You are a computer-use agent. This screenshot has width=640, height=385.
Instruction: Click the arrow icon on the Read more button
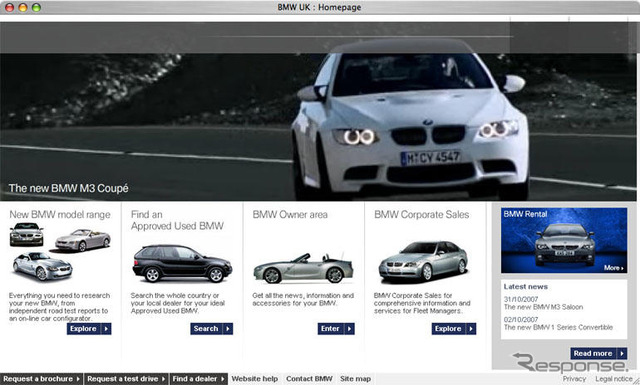(x=622, y=353)
